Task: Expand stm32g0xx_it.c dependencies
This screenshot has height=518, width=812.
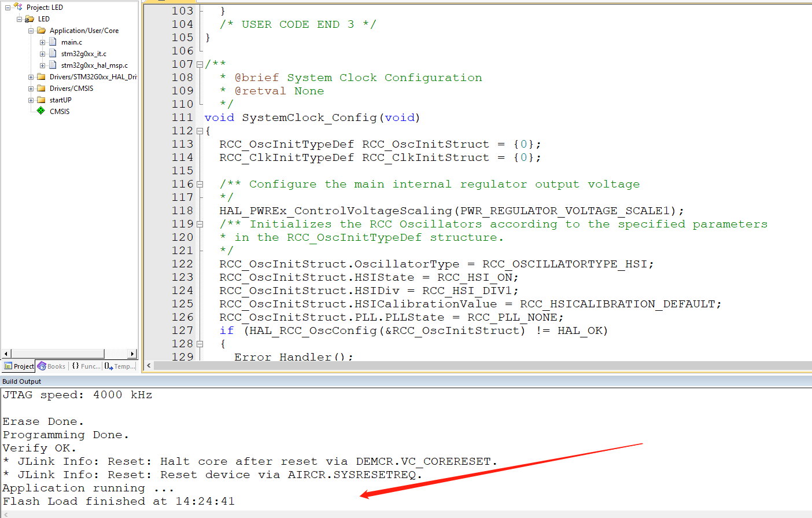Action: click(42, 54)
